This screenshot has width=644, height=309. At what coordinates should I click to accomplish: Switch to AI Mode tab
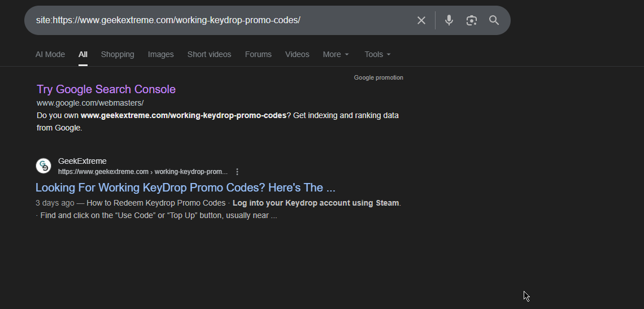coord(50,54)
